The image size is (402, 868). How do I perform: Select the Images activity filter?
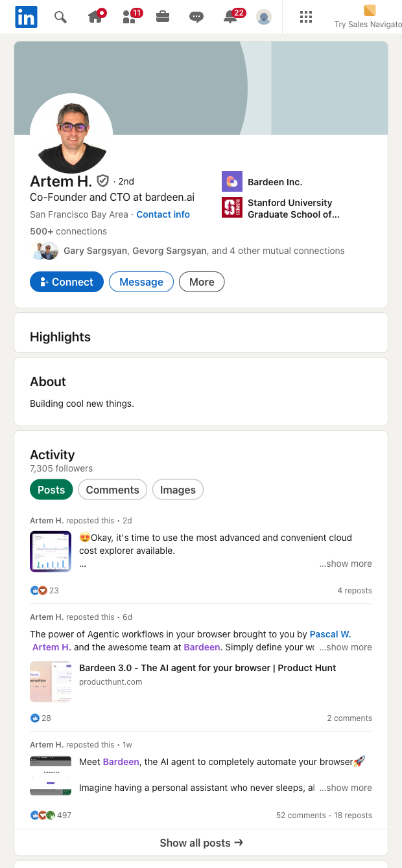pyautogui.click(x=178, y=490)
